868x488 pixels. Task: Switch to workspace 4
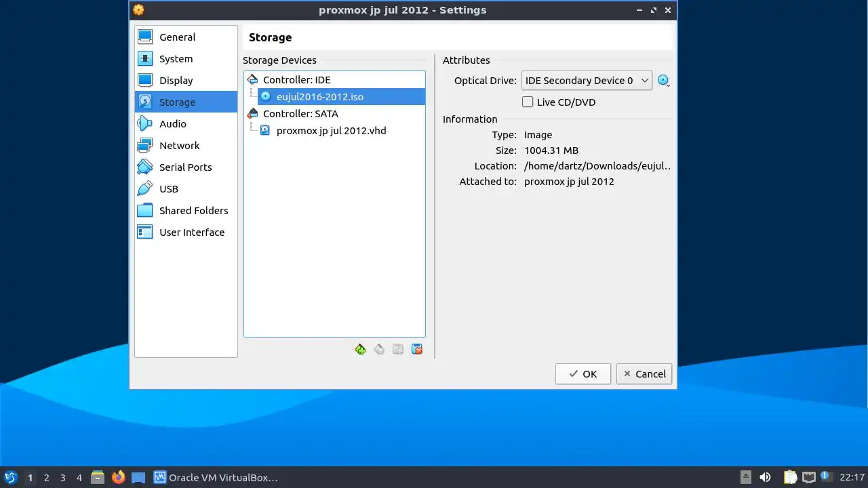tap(79, 478)
